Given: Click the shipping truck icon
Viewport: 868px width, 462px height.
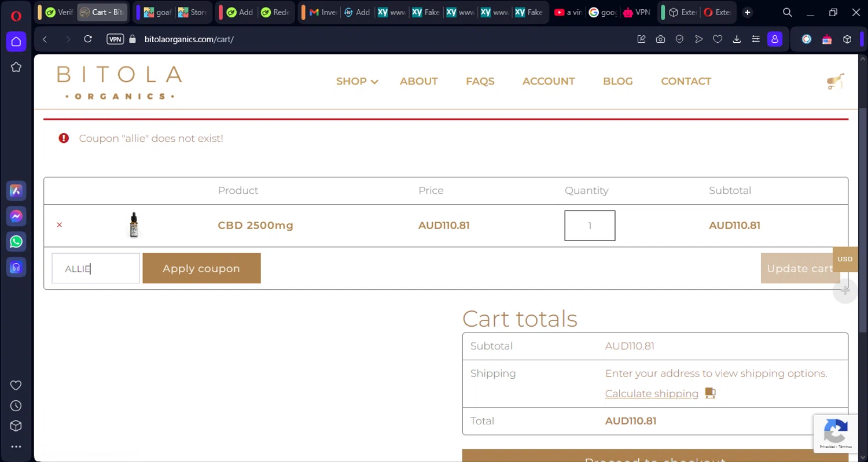Looking at the screenshot, I should pyautogui.click(x=711, y=393).
